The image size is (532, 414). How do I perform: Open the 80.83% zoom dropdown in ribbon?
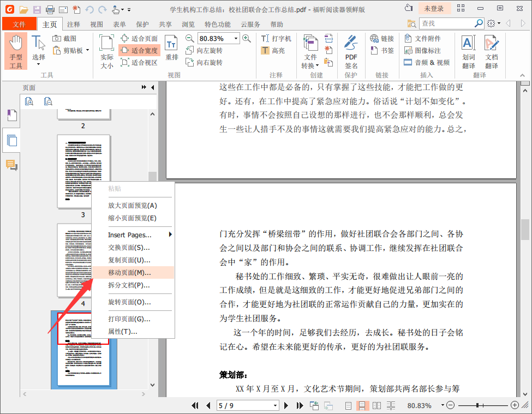point(236,39)
